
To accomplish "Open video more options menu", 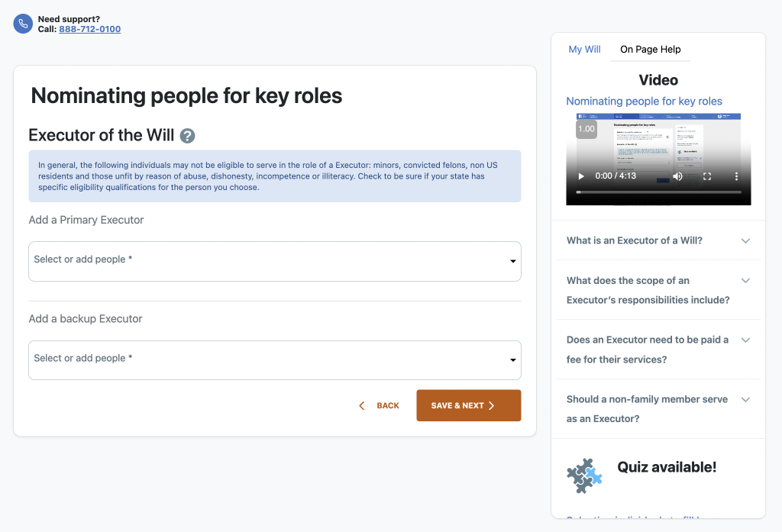I will 736,176.
